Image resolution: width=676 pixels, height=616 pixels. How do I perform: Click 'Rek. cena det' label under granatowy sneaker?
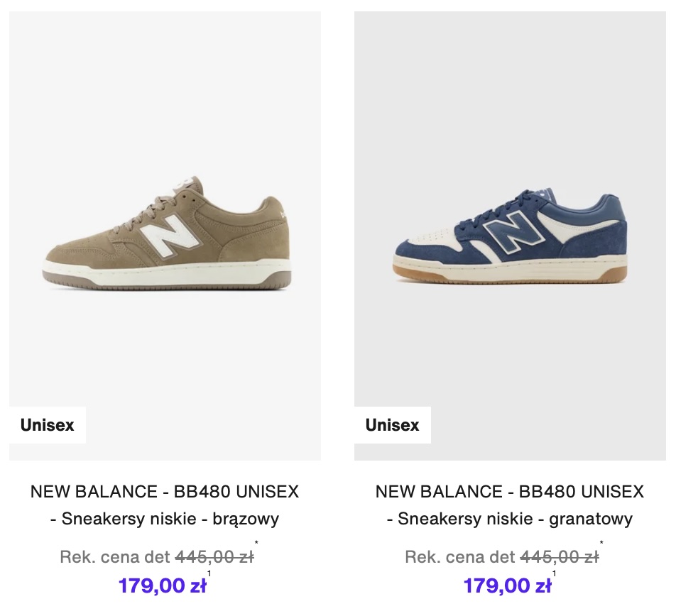[459, 557]
